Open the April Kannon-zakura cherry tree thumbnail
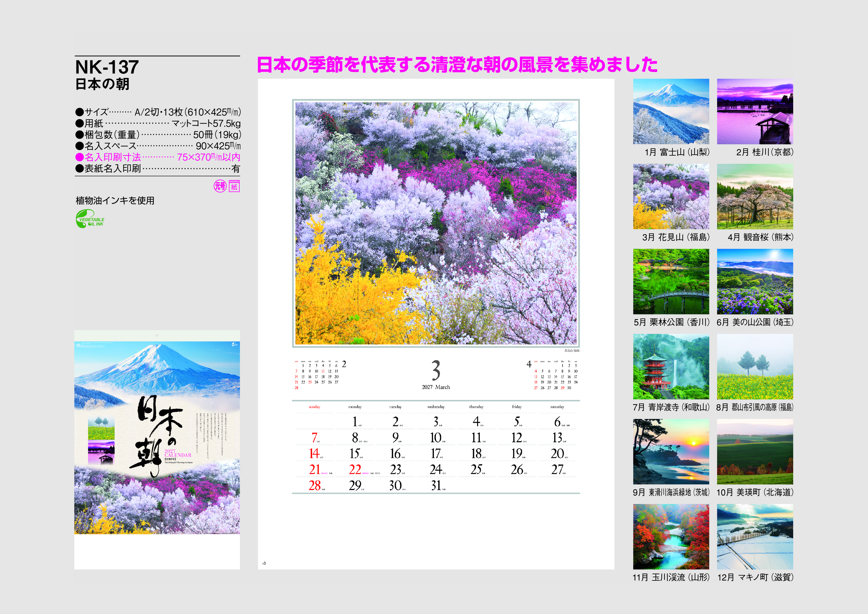Image resolution: width=868 pixels, height=614 pixels. (x=755, y=196)
